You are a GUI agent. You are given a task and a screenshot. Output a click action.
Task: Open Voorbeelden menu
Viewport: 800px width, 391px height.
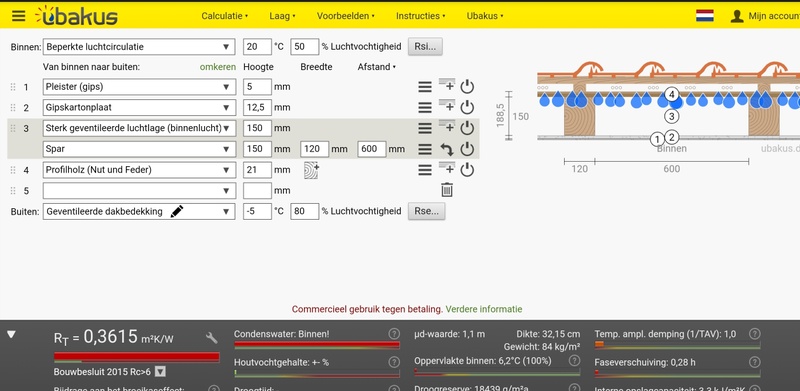click(x=345, y=16)
